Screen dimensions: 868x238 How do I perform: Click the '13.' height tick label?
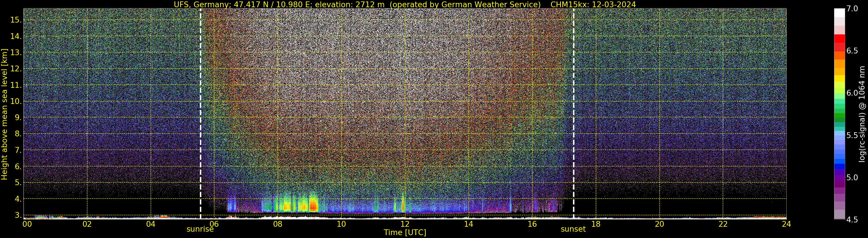16,53
